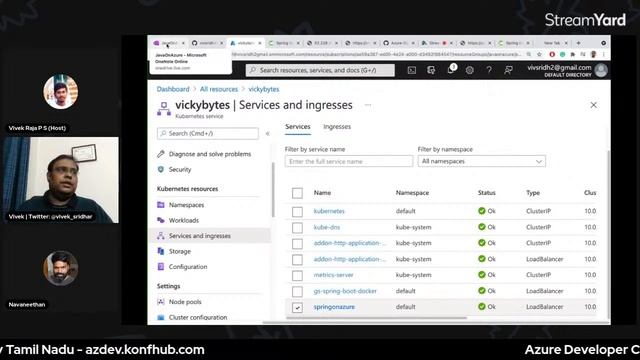Open the portal settings gear
The height and width of the screenshot is (360, 640).
pos(469,70)
